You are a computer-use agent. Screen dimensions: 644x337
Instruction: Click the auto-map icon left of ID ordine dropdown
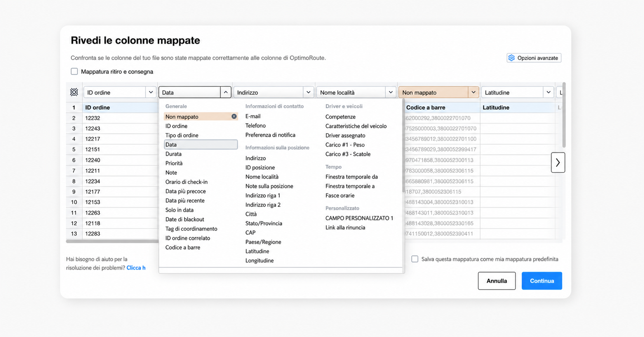[74, 92]
